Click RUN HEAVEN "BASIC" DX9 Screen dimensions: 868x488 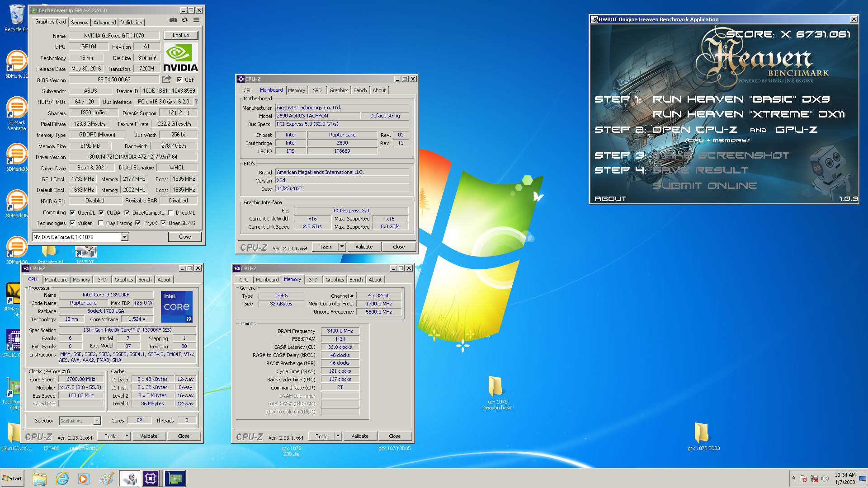[x=741, y=99]
